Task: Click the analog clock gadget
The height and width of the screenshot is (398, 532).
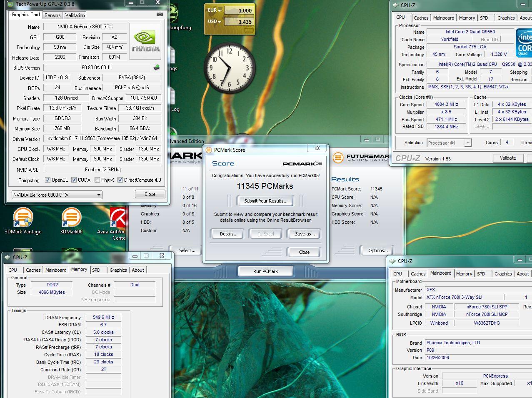Action: pos(229,67)
